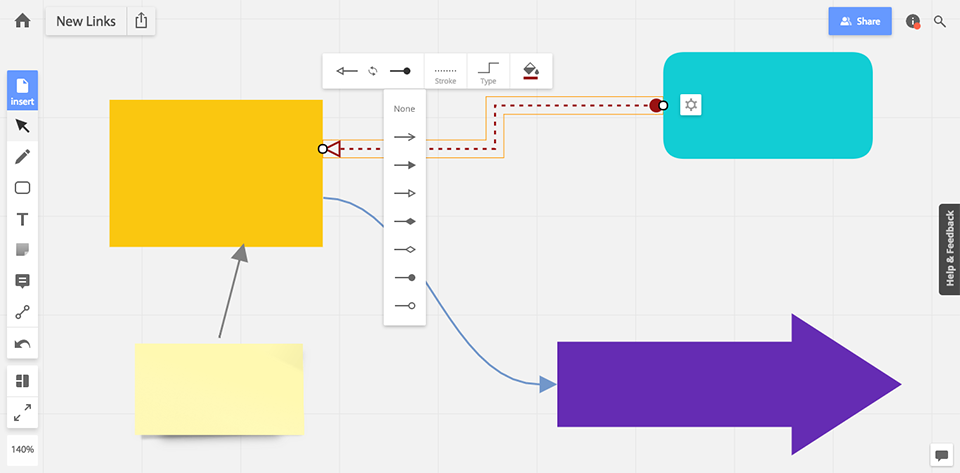
Task: Swap link direction icon
Action: click(x=373, y=71)
